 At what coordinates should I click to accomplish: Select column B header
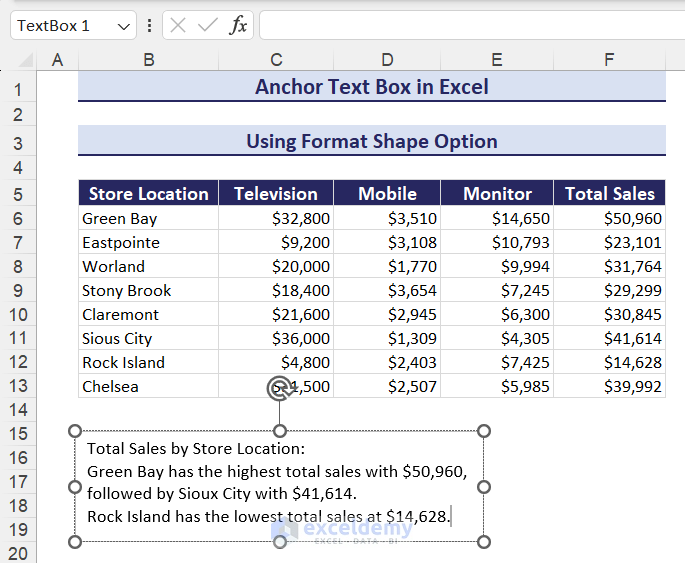click(x=149, y=60)
